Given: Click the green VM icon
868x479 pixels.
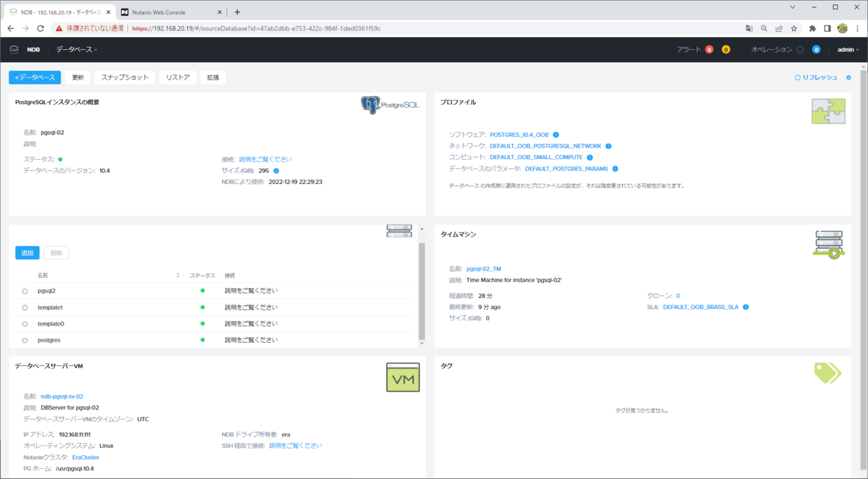Looking at the screenshot, I should [x=403, y=378].
